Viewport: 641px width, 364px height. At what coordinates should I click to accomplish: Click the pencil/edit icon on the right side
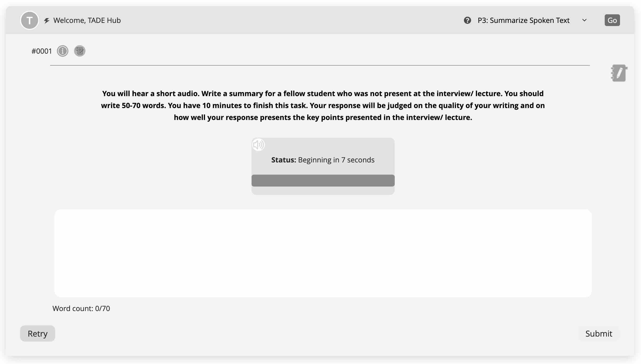point(619,73)
